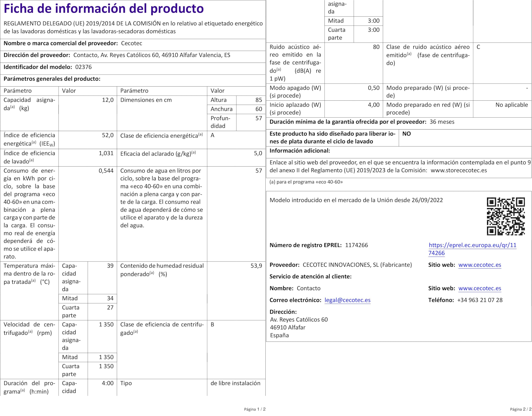
Task: Click the phone number +34 963 21 07 28
Action: [x=480, y=300]
